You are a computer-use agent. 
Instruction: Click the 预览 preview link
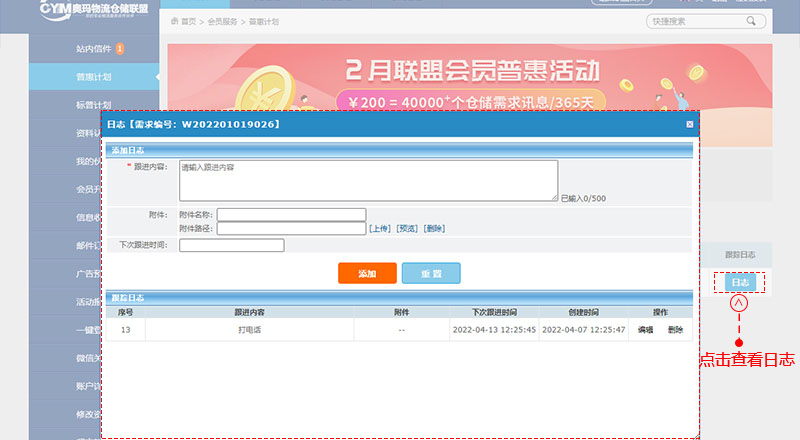tap(406, 228)
